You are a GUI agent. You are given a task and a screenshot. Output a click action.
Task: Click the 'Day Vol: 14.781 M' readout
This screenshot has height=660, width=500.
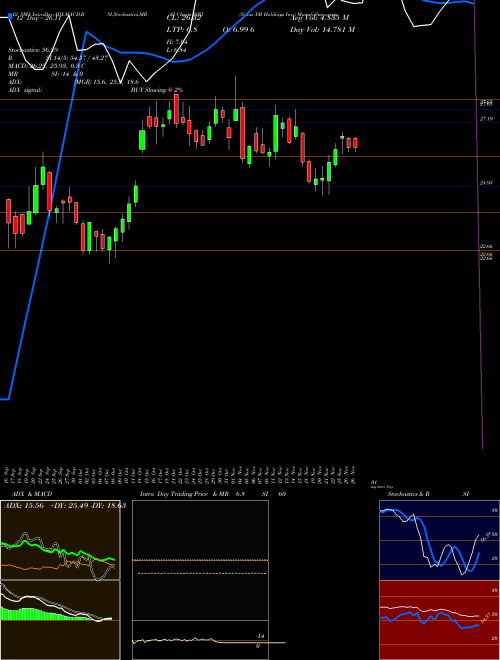tap(322, 30)
